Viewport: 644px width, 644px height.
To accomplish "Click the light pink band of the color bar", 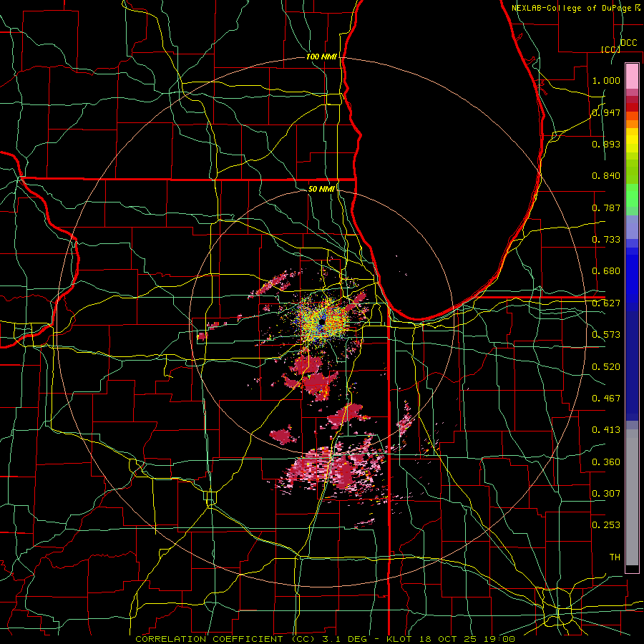I will click(632, 76).
